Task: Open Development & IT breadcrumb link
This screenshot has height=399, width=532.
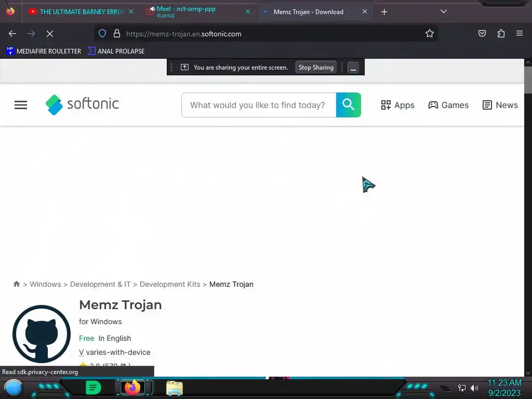Action: pos(100,284)
